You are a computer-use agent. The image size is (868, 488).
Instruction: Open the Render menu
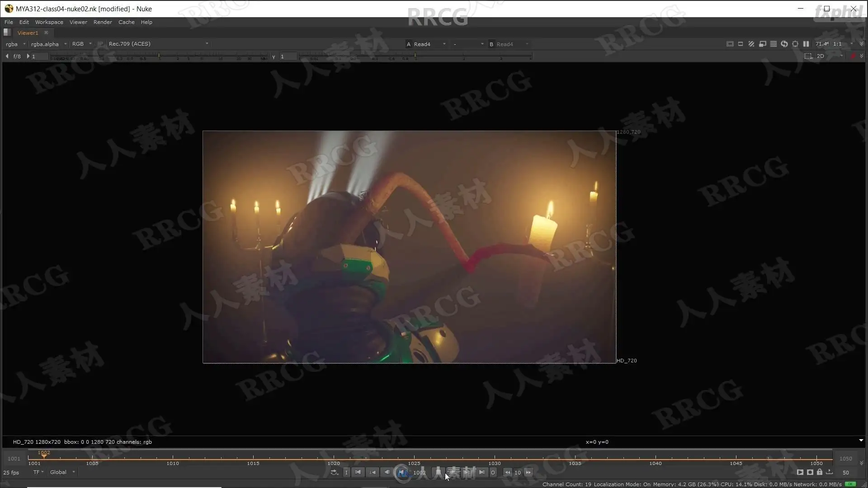click(103, 22)
